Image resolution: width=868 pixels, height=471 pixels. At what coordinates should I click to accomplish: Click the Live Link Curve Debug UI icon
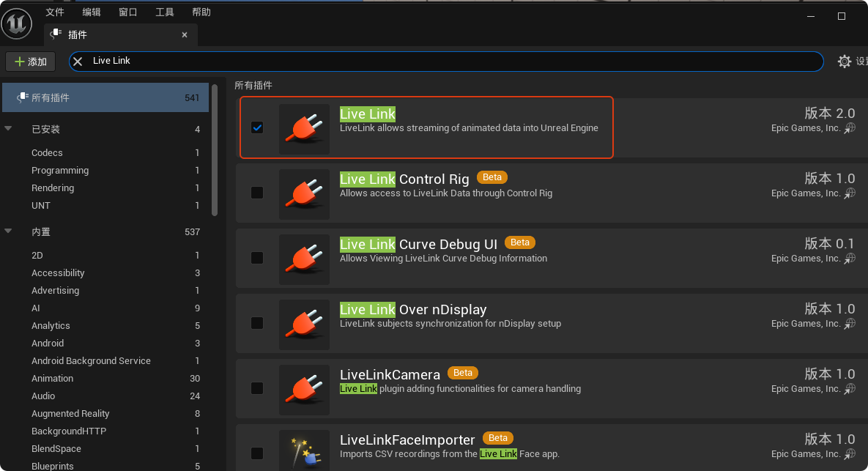(304, 259)
